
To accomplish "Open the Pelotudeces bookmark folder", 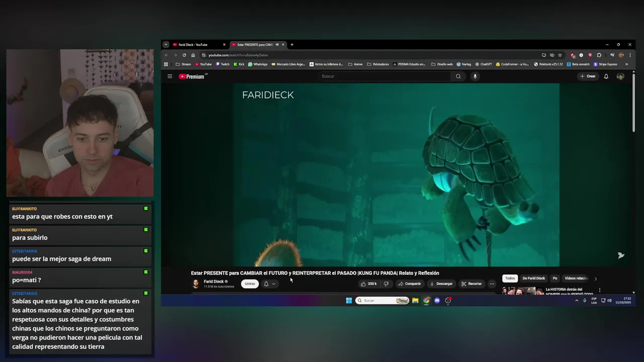I will (x=378, y=64).
